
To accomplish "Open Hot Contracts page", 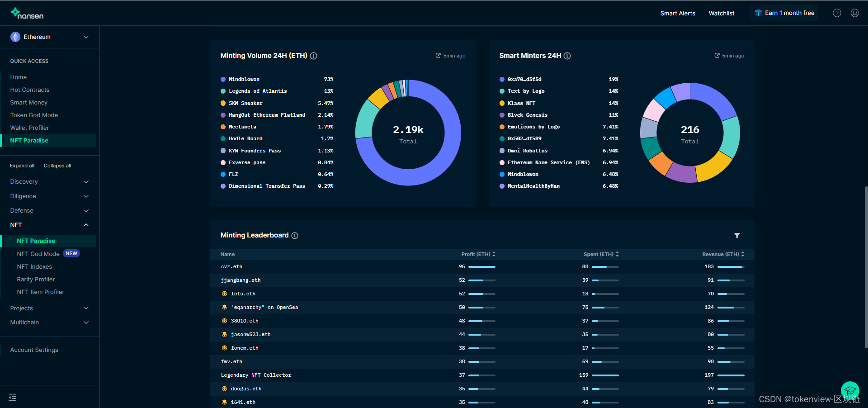I will coord(30,90).
